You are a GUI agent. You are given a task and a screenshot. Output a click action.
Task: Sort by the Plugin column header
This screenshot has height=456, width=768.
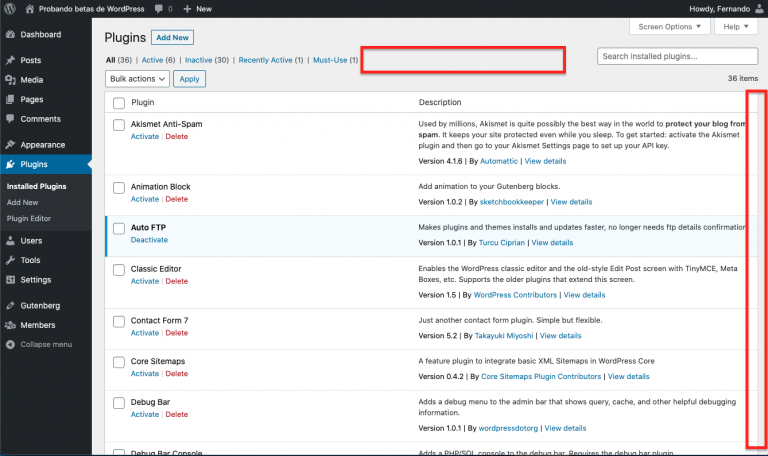(143, 102)
